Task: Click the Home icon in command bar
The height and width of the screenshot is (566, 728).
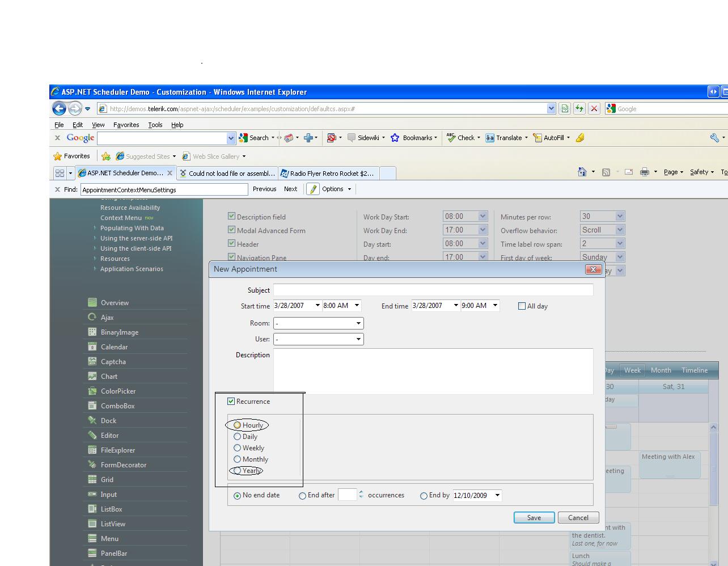Action: point(582,172)
